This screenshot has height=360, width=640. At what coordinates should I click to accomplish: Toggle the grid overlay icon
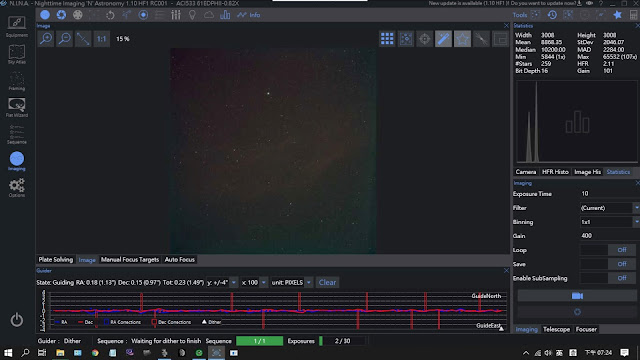tap(387, 39)
